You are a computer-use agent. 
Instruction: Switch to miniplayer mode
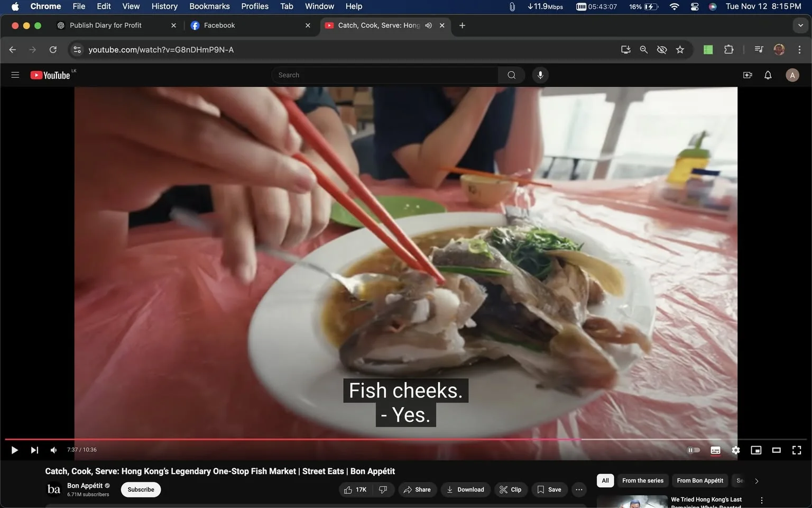tap(756, 450)
